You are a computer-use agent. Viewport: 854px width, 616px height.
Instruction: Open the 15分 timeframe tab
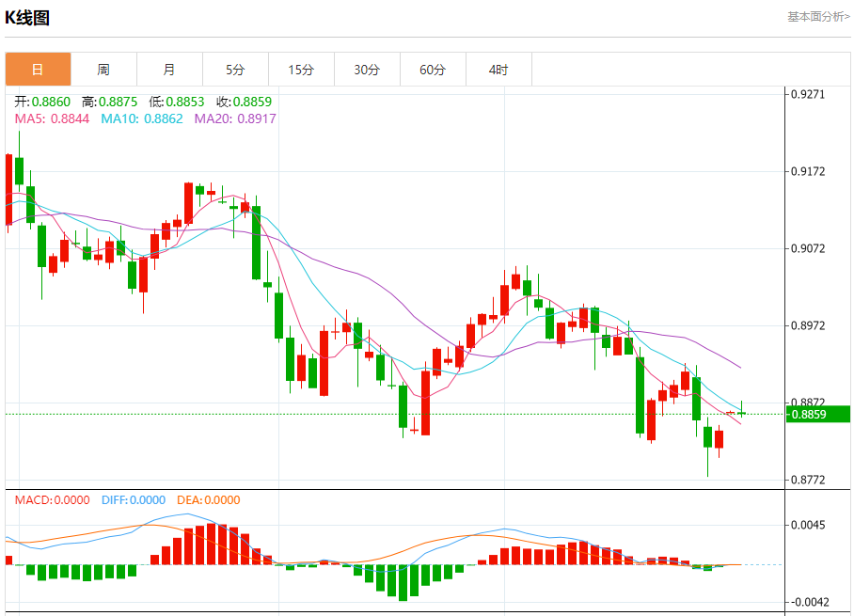tap(302, 70)
